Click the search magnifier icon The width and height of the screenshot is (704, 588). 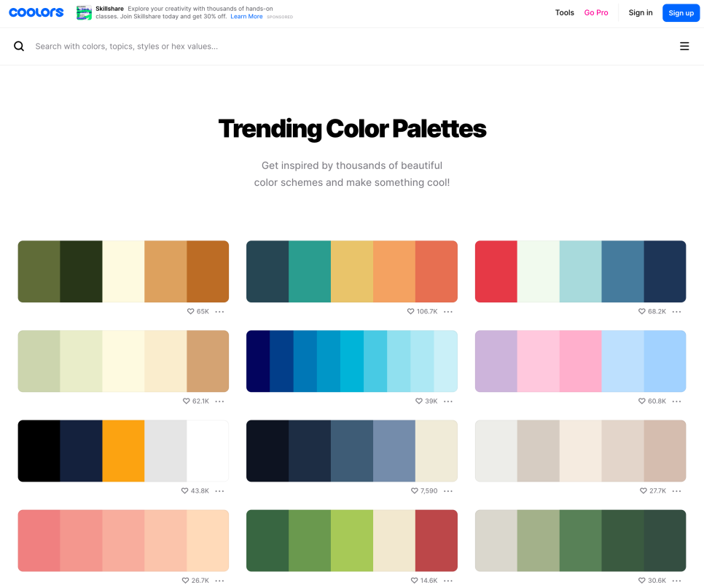[x=19, y=46]
